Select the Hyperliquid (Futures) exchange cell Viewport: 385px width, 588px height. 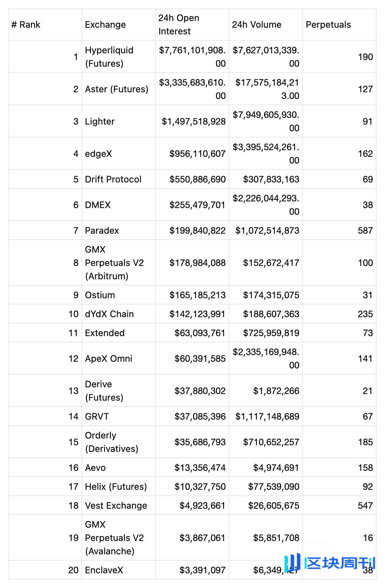pos(109,57)
